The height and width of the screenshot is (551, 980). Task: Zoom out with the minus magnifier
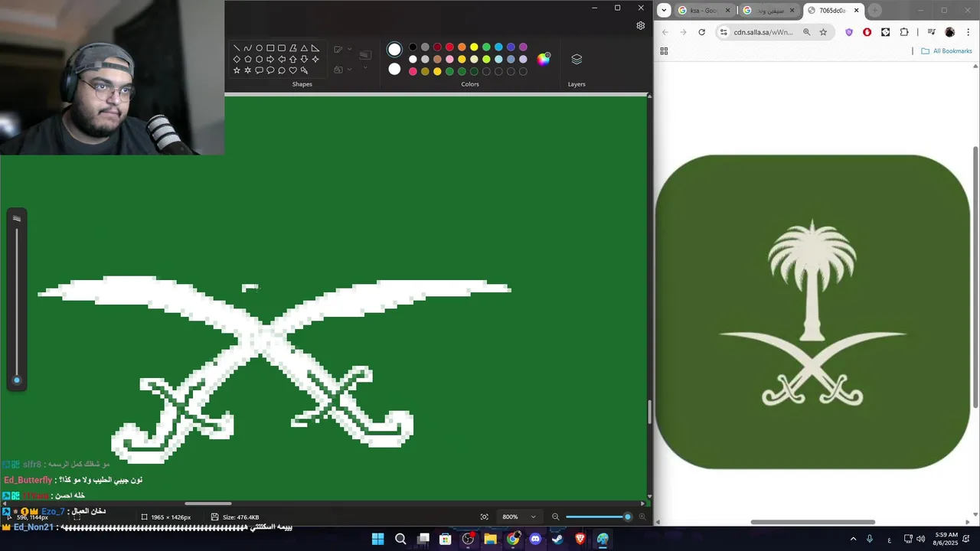tap(556, 517)
